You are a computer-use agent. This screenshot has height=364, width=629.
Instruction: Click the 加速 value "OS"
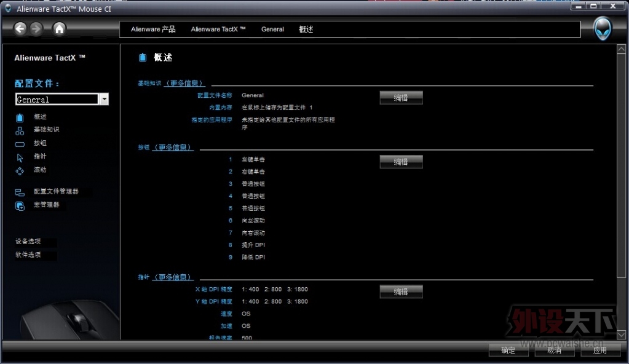click(x=246, y=326)
